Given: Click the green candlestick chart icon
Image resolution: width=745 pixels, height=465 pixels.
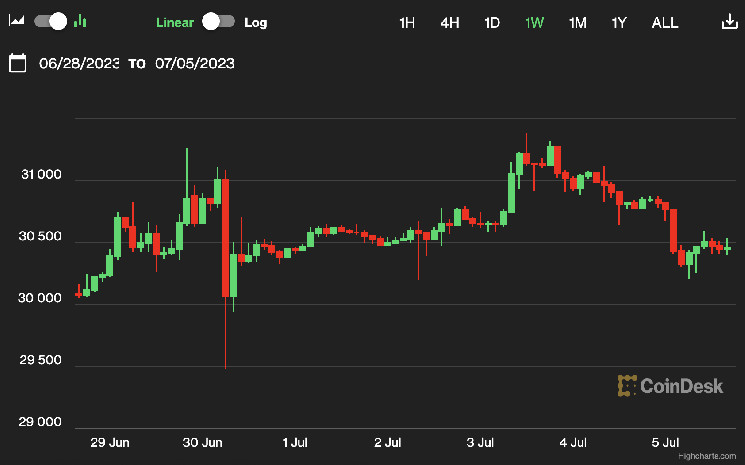Looking at the screenshot, I should tap(80, 21).
